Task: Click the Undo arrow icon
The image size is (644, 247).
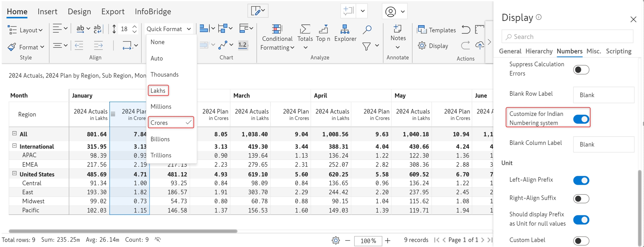Action: click(x=466, y=29)
